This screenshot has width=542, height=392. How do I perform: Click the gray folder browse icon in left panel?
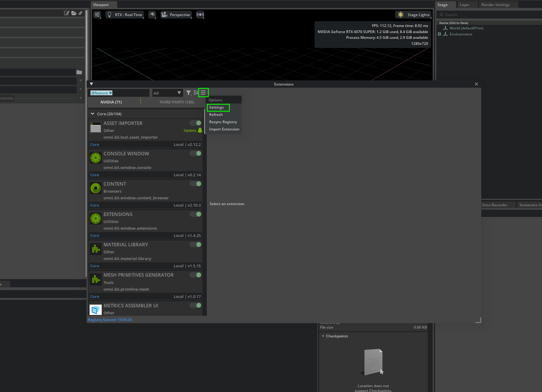click(79, 72)
